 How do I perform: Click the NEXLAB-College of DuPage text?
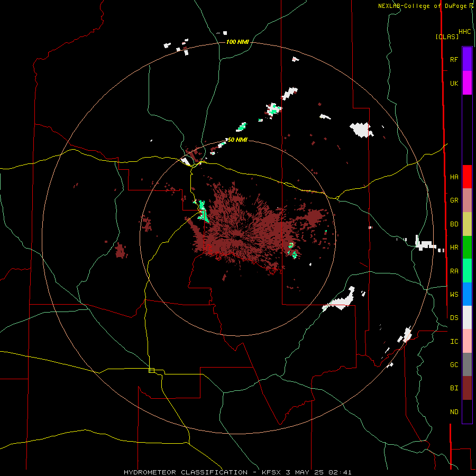point(422,6)
